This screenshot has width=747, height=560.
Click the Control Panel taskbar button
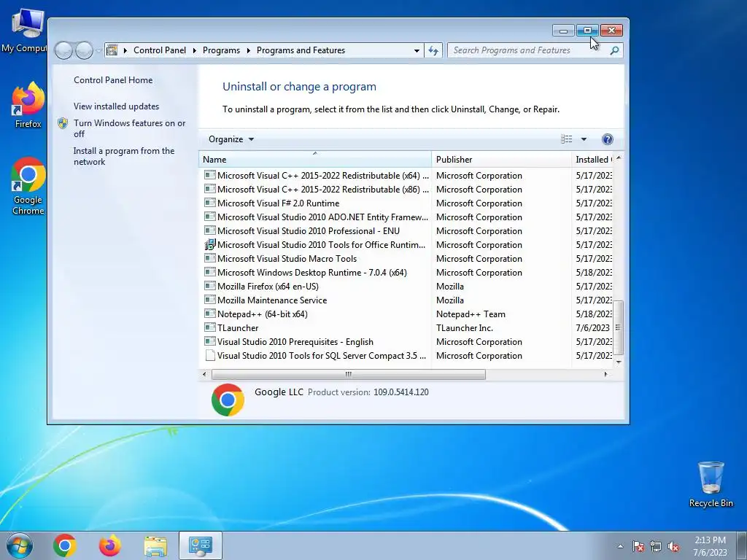pos(201,545)
